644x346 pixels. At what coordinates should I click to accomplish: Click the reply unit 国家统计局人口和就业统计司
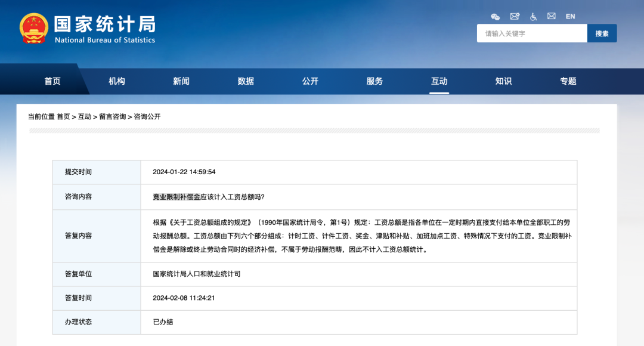196,274
